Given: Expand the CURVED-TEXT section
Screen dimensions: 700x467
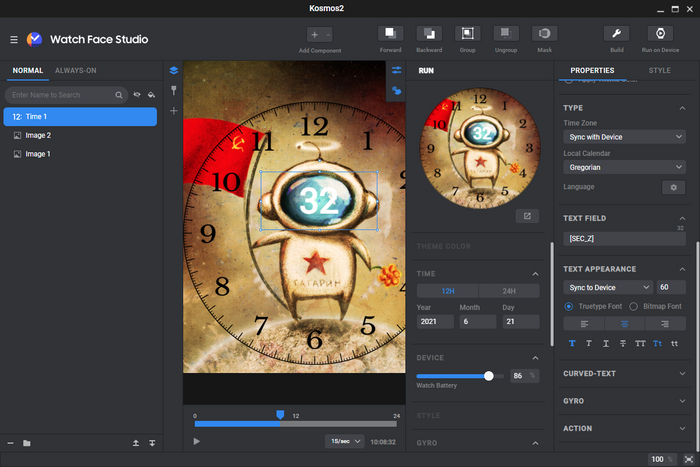Looking at the screenshot, I should coord(682,374).
